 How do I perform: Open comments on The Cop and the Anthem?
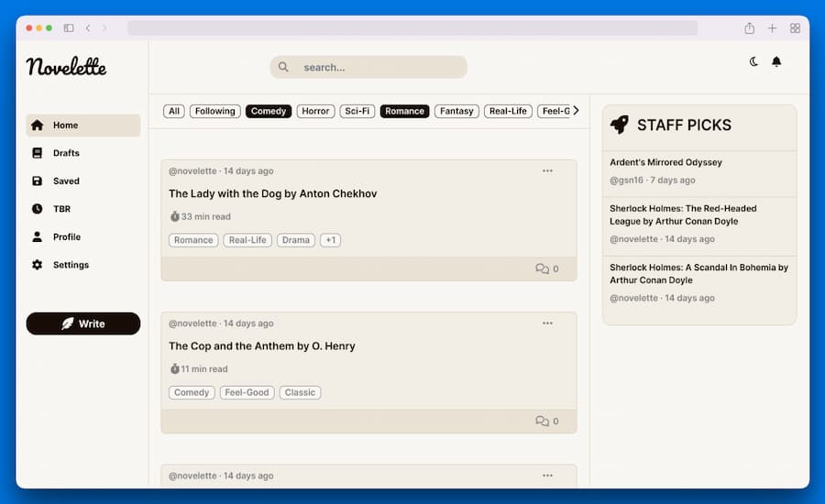pos(546,422)
